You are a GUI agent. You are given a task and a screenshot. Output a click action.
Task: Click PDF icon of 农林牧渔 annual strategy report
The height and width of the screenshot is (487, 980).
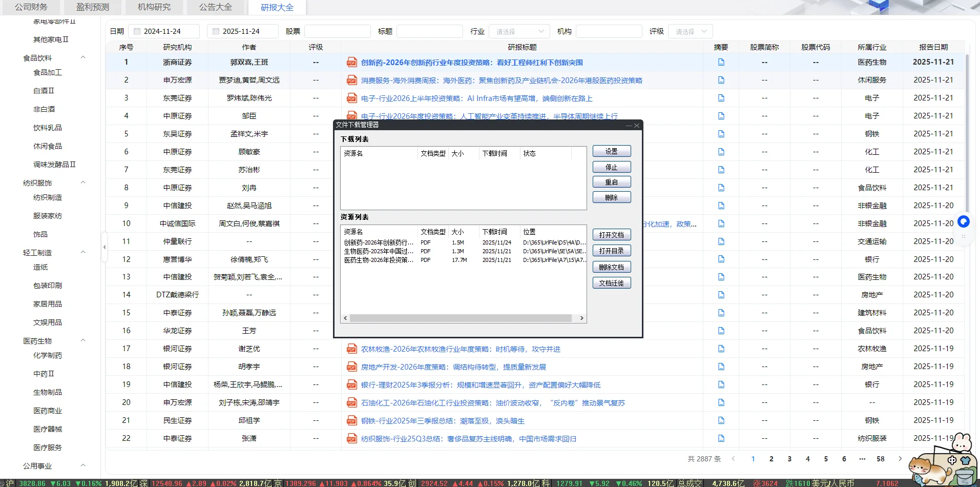tap(351, 349)
